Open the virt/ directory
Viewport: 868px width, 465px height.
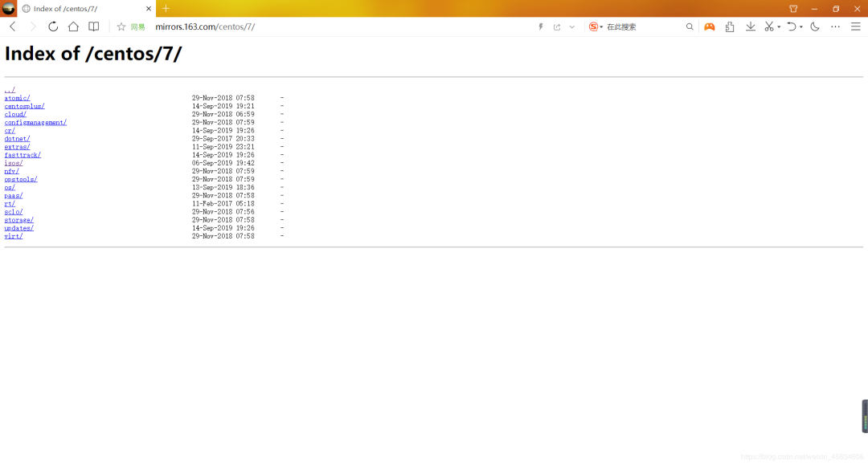[x=14, y=236]
